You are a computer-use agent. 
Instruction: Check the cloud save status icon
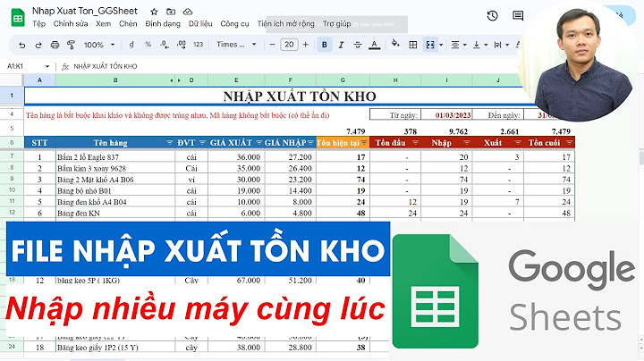pos(188,12)
